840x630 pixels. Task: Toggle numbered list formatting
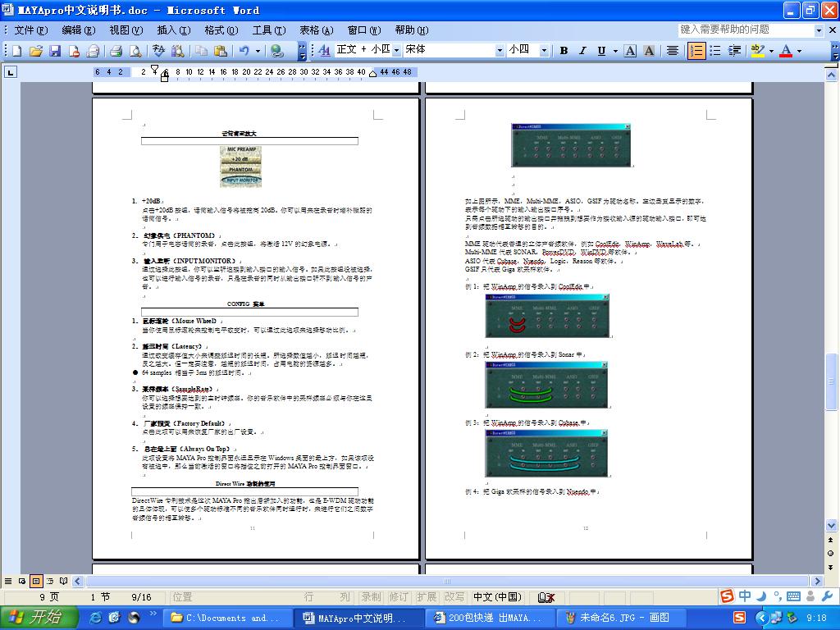click(696, 51)
